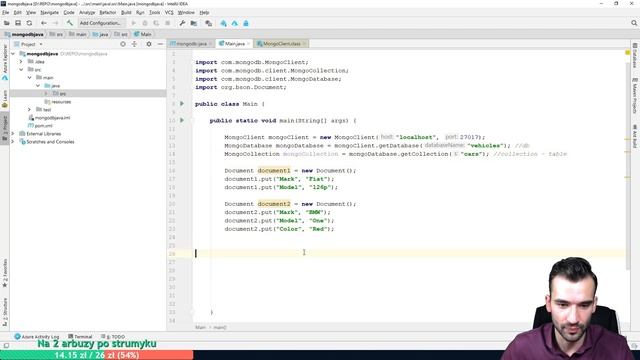Toggle tool window bars at bottom-left corner

click(6, 346)
